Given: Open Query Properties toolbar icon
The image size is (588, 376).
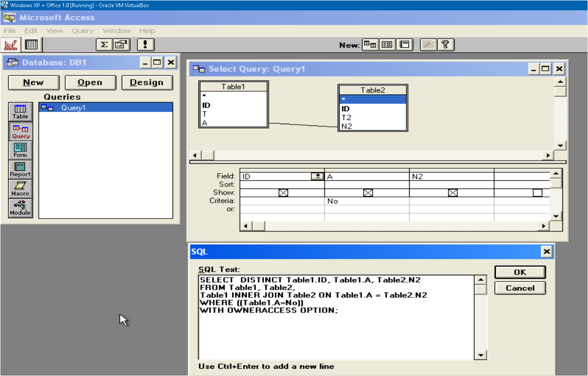Looking at the screenshot, I should point(122,45).
